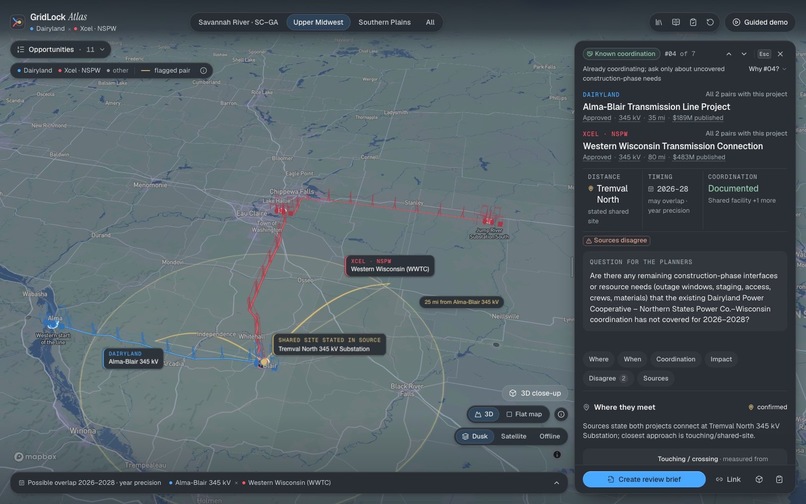Click Possible overlap 2026–2028 status text
The height and width of the screenshot is (504, 806).
point(94,483)
